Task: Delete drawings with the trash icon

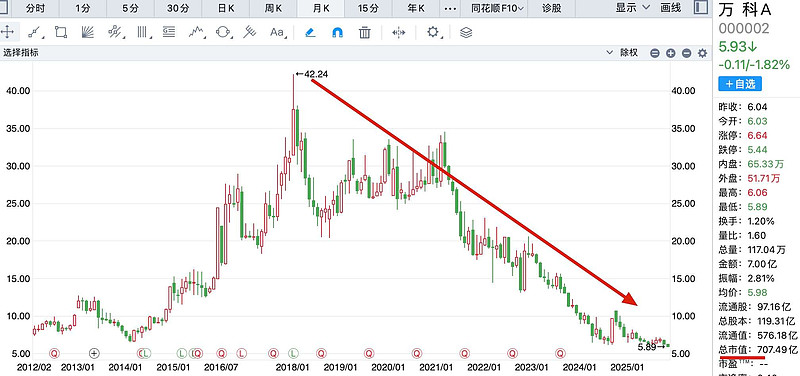Action: tap(364, 33)
